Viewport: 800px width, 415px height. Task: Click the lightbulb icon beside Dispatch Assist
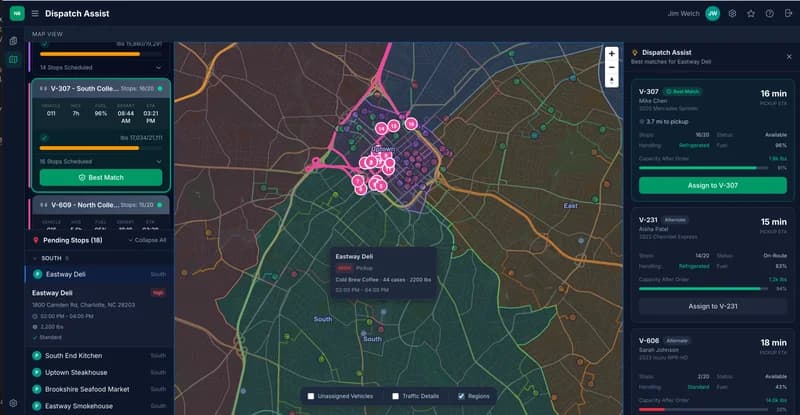pos(635,53)
